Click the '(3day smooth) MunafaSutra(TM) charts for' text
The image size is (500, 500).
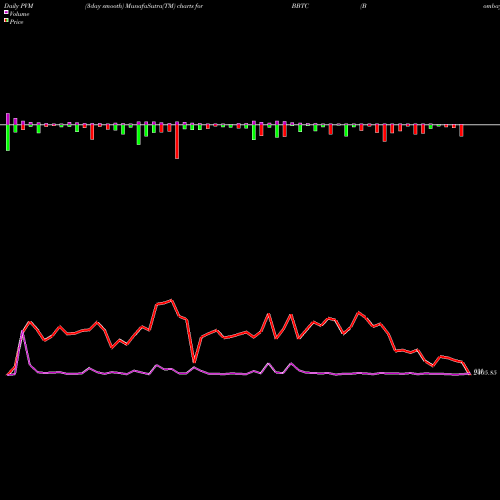[144, 6]
